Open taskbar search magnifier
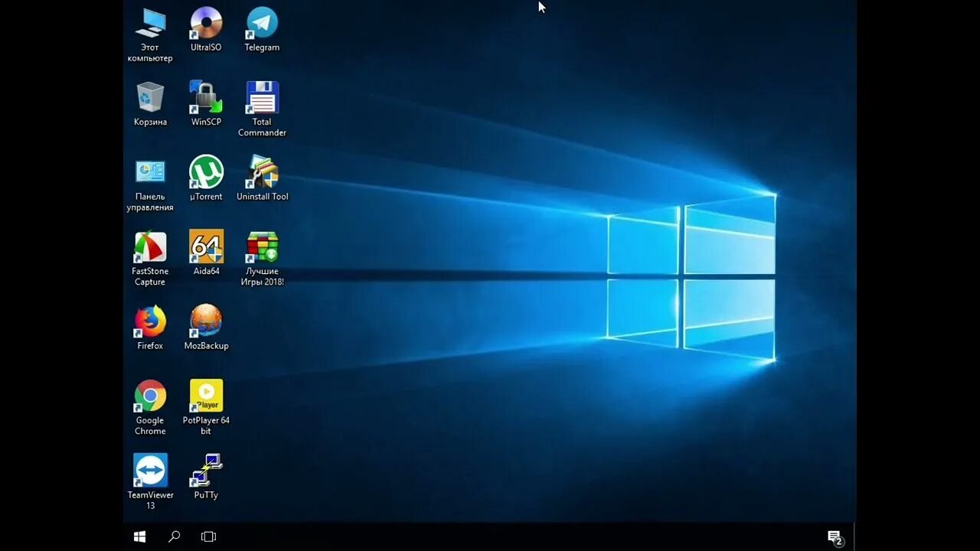The height and width of the screenshot is (551, 980). click(x=174, y=537)
